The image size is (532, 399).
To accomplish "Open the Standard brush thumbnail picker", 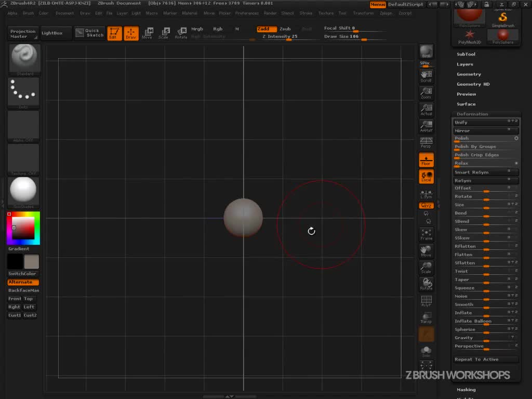I will [24, 59].
